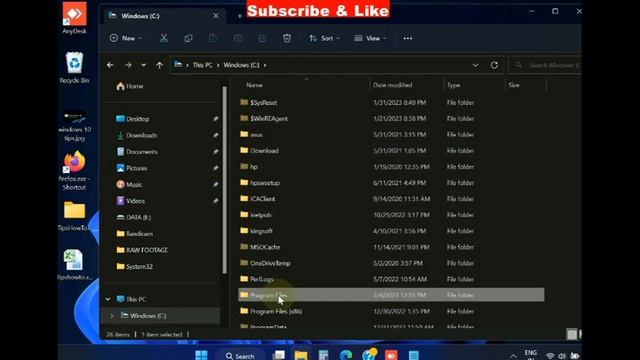
Task: Open Microsoft Edge from the taskbar
Action: 346,355
